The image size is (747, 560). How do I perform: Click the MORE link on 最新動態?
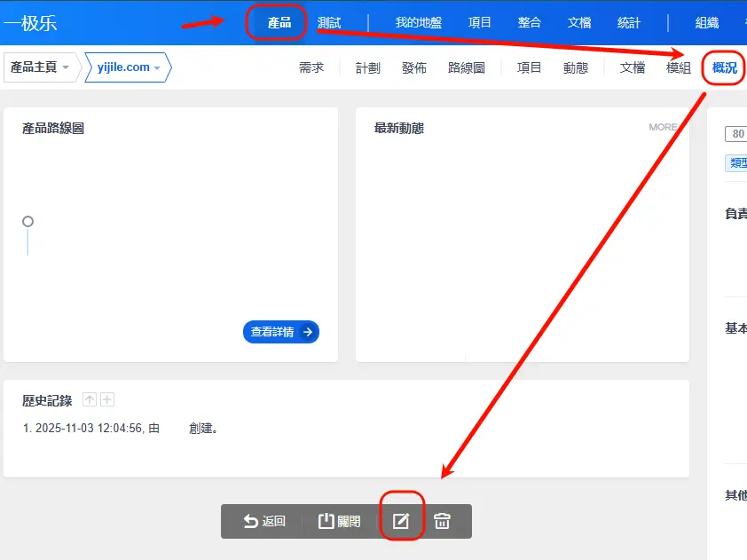pyautogui.click(x=662, y=127)
